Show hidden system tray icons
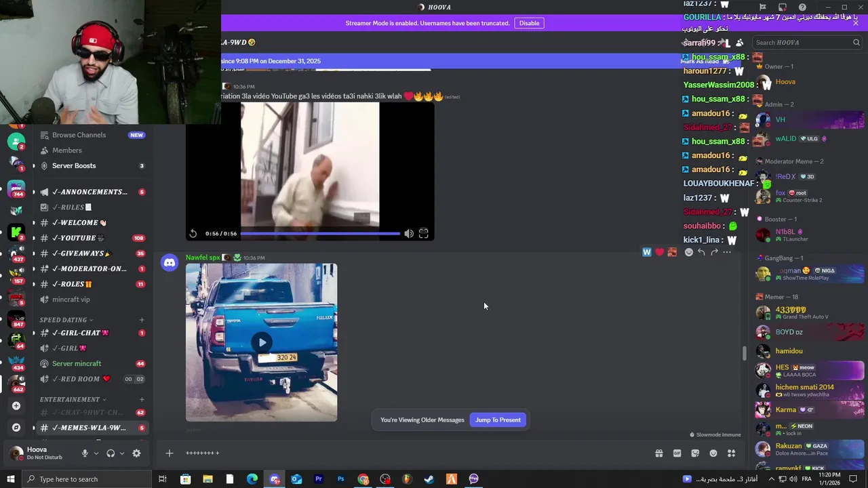The width and height of the screenshot is (868, 488). 771,479
